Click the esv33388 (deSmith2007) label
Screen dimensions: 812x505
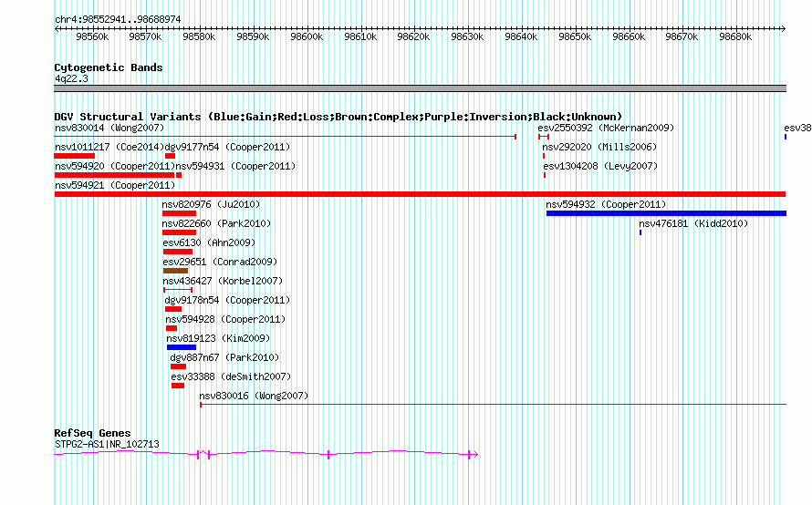click(231, 376)
